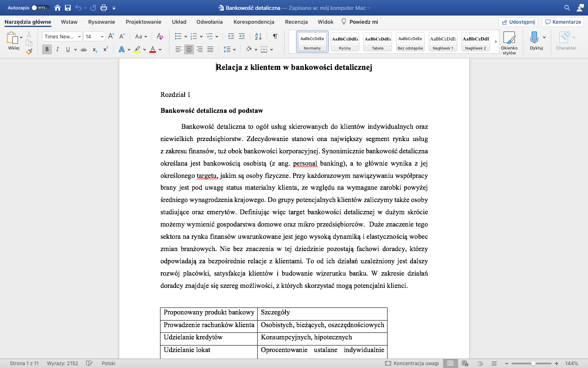Save the document with the floppy icon

click(68, 8)
